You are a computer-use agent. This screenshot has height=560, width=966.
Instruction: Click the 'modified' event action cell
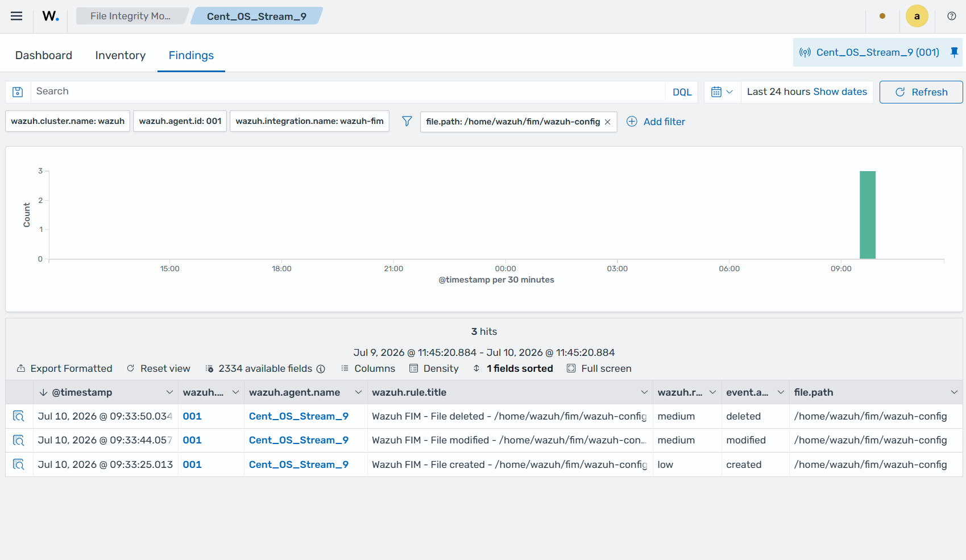pyautogui.click(x=755, y=440)
